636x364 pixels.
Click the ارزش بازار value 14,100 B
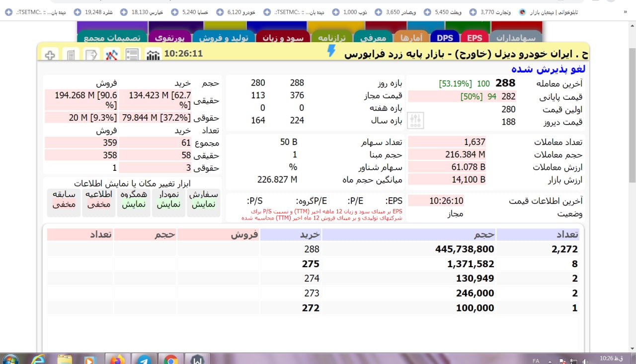coord(468,179)
